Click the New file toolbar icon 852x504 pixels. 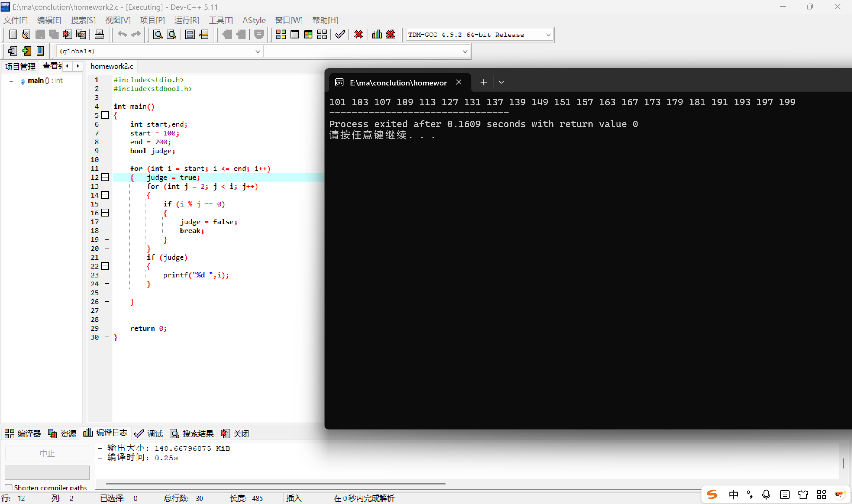click(x=12, y=34)
